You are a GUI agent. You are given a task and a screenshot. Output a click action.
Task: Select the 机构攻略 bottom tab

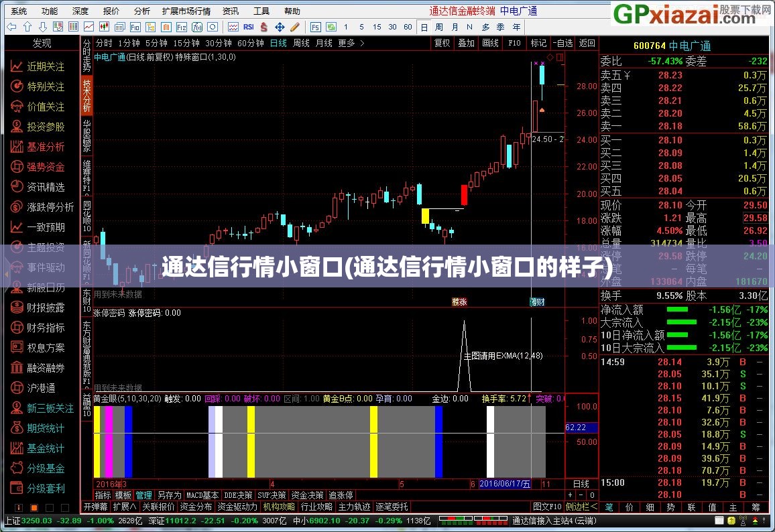click(279, 507)
